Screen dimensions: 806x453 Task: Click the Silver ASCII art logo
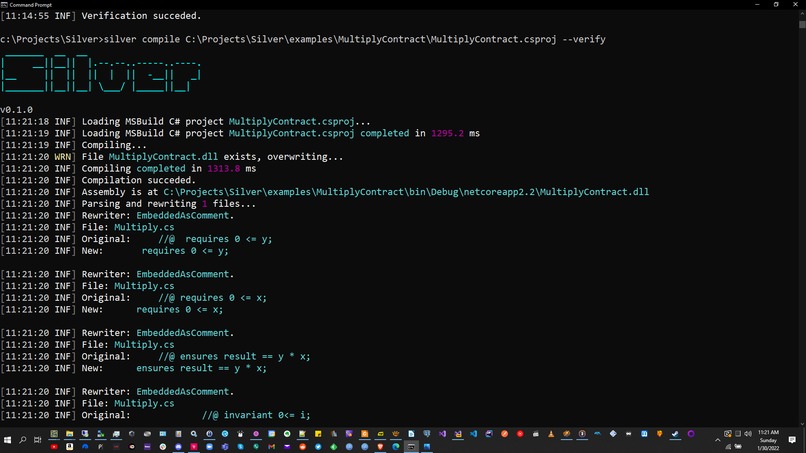pos(101,73)
